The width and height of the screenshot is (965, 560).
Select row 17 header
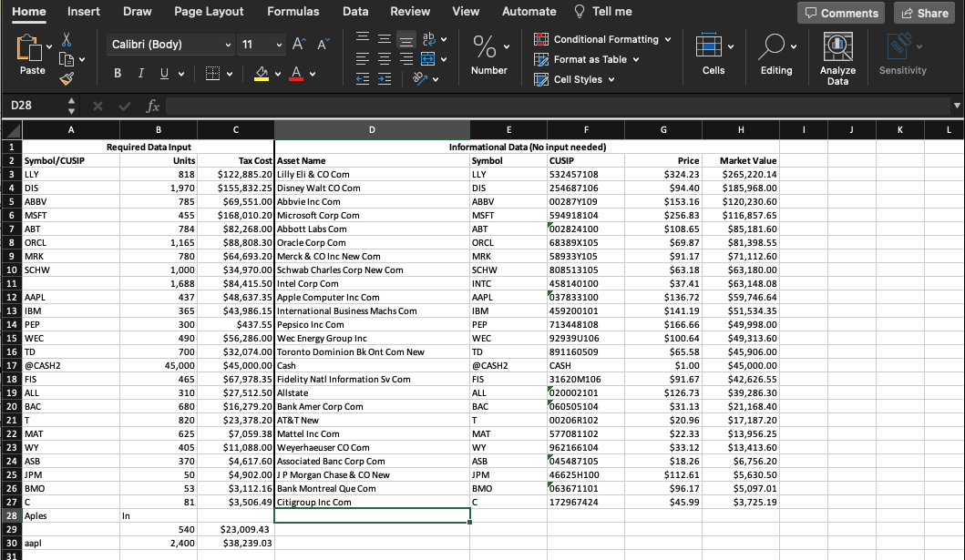(12, 366)
